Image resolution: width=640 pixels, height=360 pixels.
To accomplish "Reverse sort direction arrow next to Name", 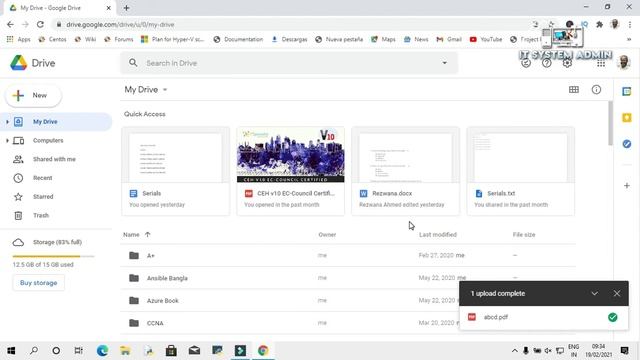I will [x=148, y=235].
